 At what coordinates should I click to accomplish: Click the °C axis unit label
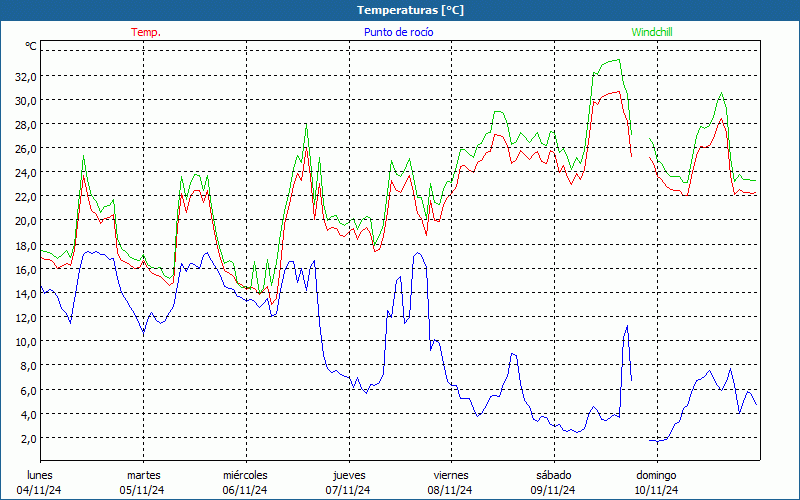pyautogui.click(x=31, y=46)
